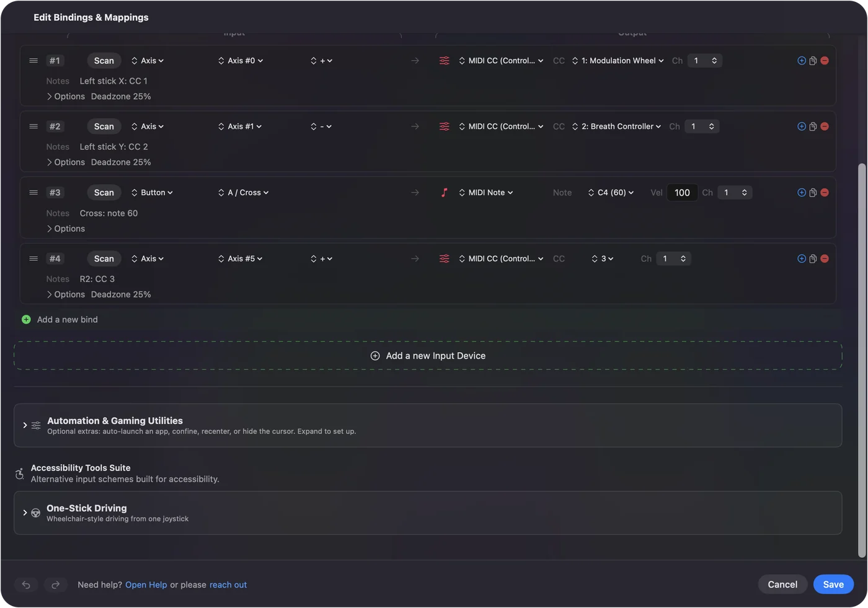
Task: Click the green plus Add a new bind
Action: tap(26, 320)
